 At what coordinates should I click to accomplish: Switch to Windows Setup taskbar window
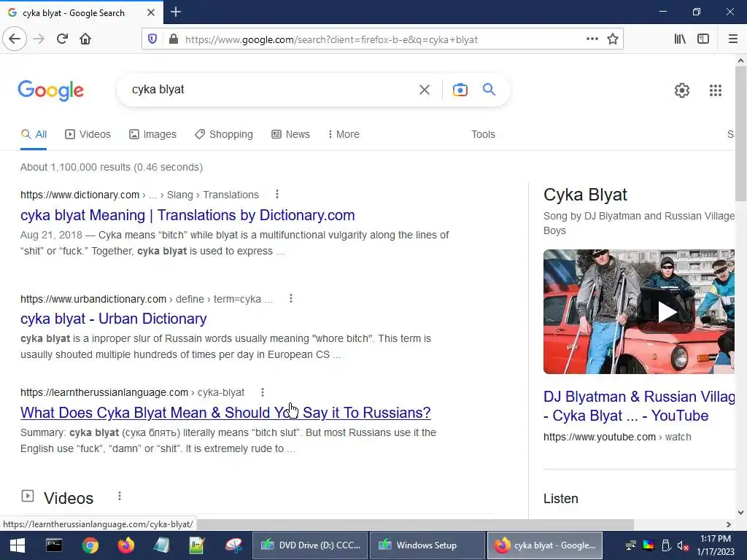(427, 545)
